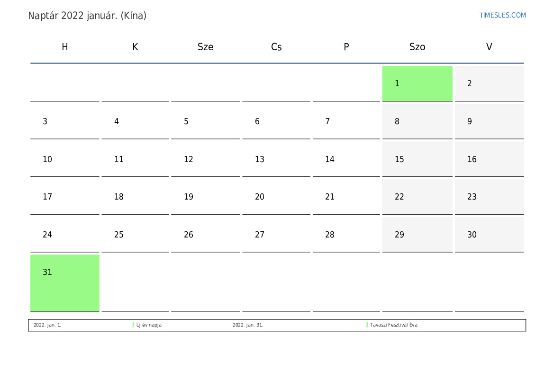Image resolution: width=554 pixels, height=392 pixels.
Task: Select the 2022. jan. 1. legend date
Action: point(47,325)
